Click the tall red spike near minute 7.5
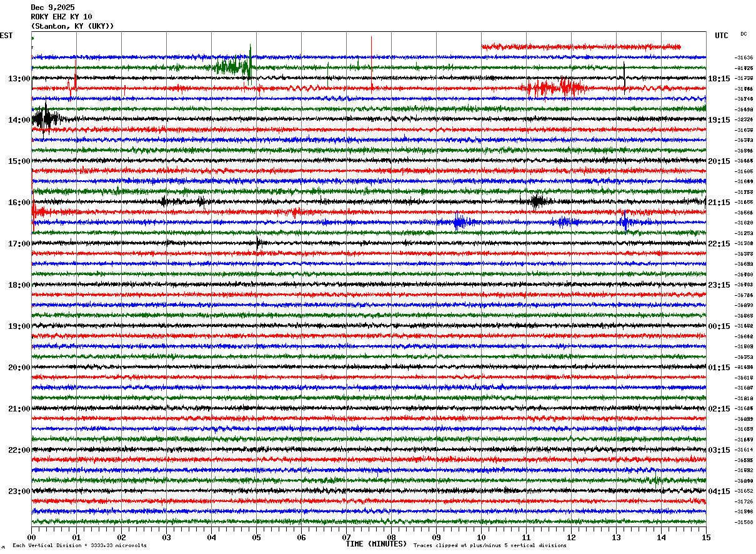The height and width of the screenshot is (554, 756). tap(371, 64)
